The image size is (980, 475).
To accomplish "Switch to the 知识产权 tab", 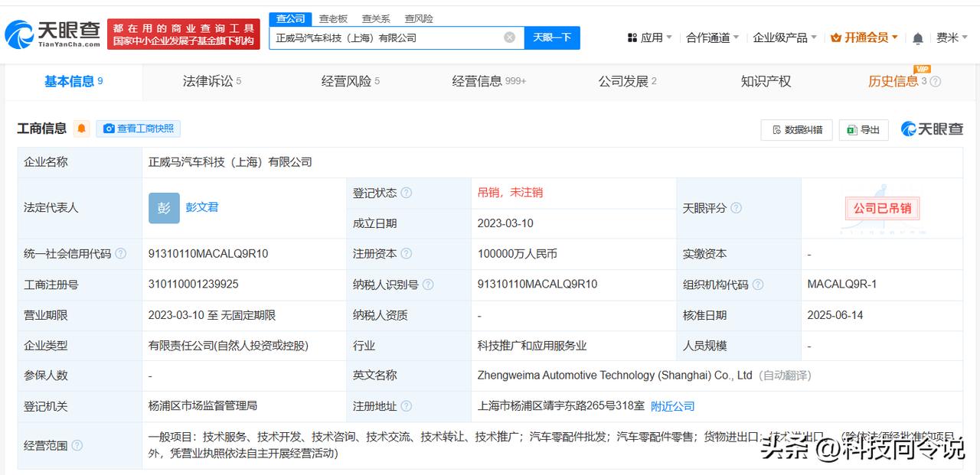I will (766, 81).
